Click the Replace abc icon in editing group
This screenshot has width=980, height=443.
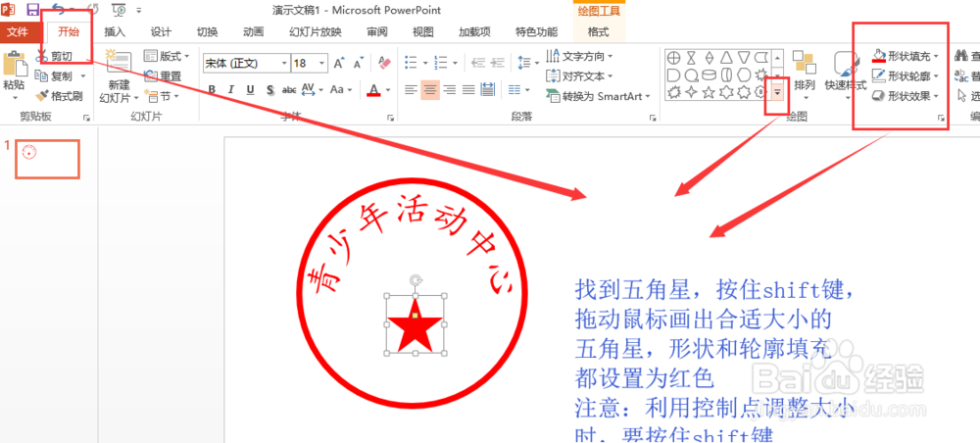click(961, 76)
